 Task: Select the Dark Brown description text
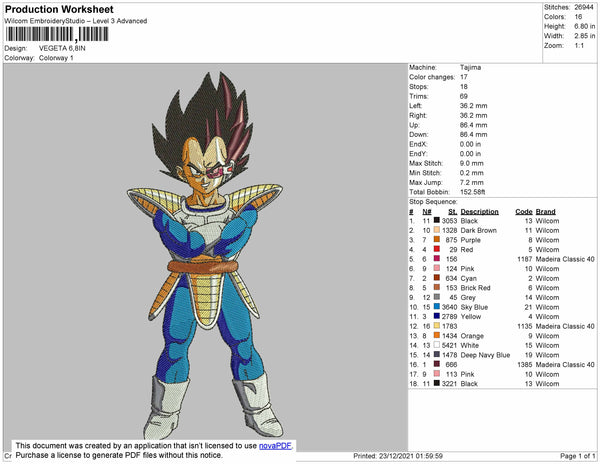(x=478, y=230)
